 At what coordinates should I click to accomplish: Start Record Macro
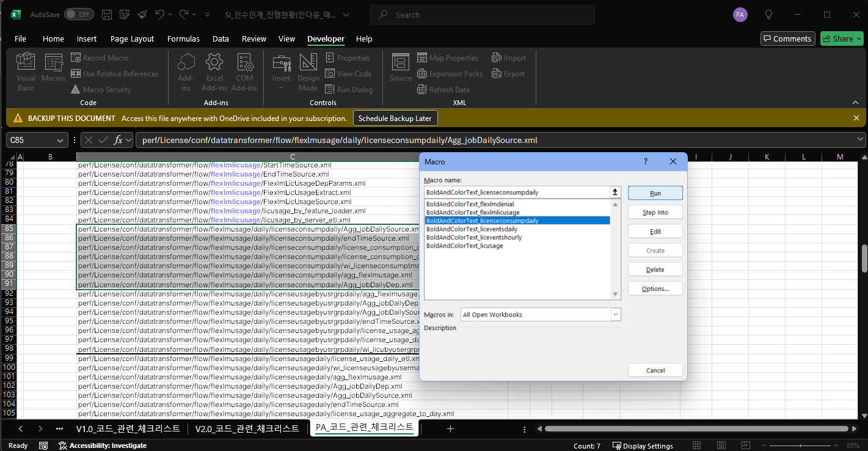pyautogui.click(x=100, y=58)
